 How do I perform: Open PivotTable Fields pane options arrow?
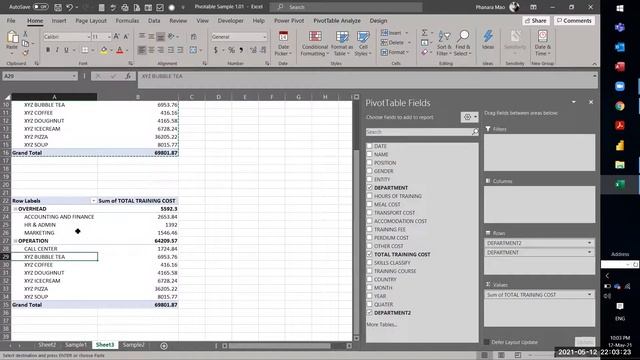(573, 102)
